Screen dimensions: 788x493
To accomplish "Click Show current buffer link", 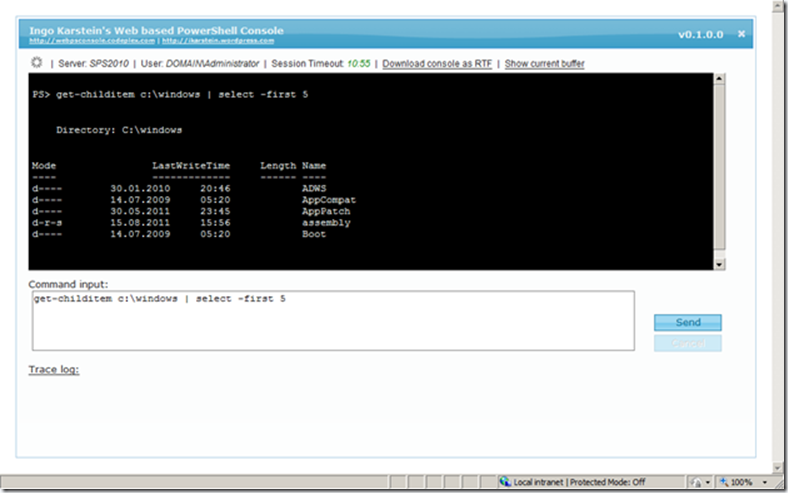I will coord(544,64).
